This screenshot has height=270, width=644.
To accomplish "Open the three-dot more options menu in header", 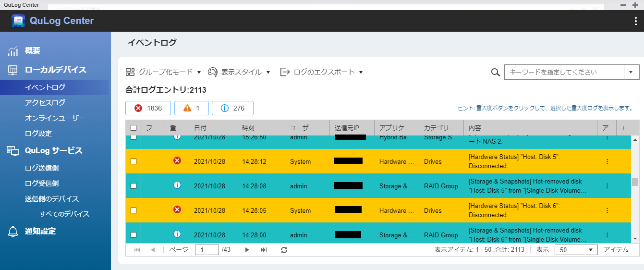I will pos(636,21).
